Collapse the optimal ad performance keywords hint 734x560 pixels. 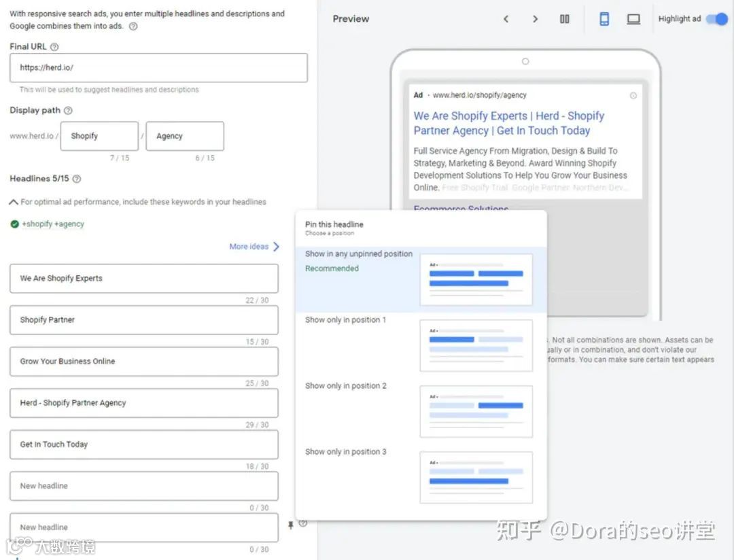point(14,203)
